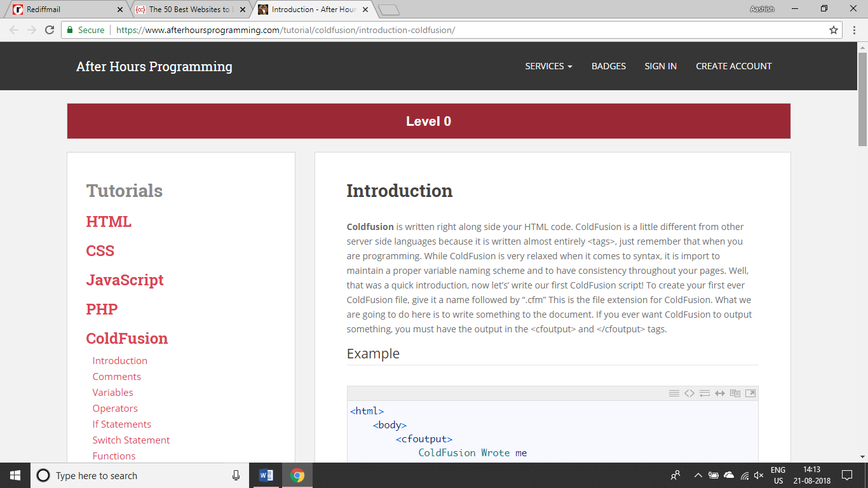Open Wi-Fi network settings icon
Viewport: 868px width, 488px height.
coord(744,475)
